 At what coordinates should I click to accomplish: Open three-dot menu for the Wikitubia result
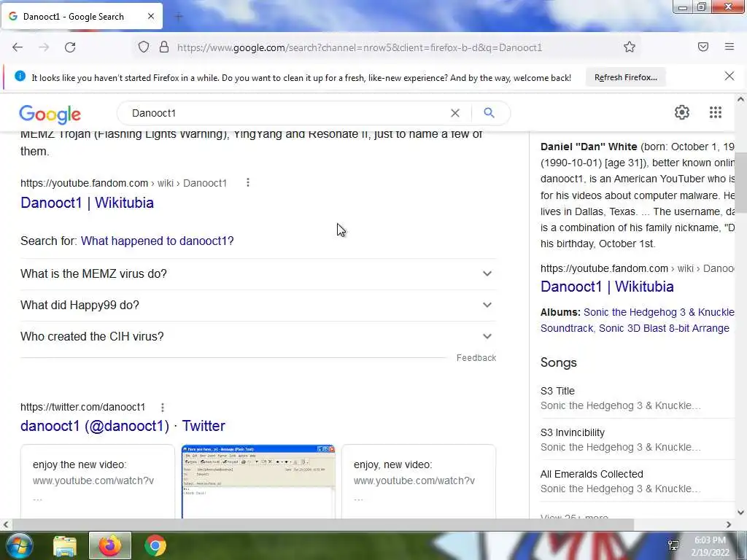(x=248, y=183)
